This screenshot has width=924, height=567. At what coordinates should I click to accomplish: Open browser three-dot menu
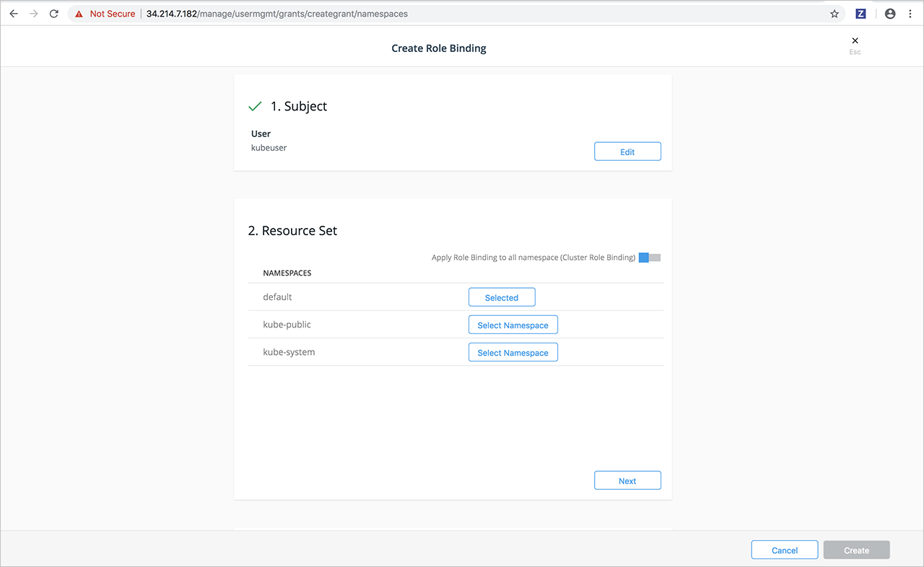click(x=910, y=14)
